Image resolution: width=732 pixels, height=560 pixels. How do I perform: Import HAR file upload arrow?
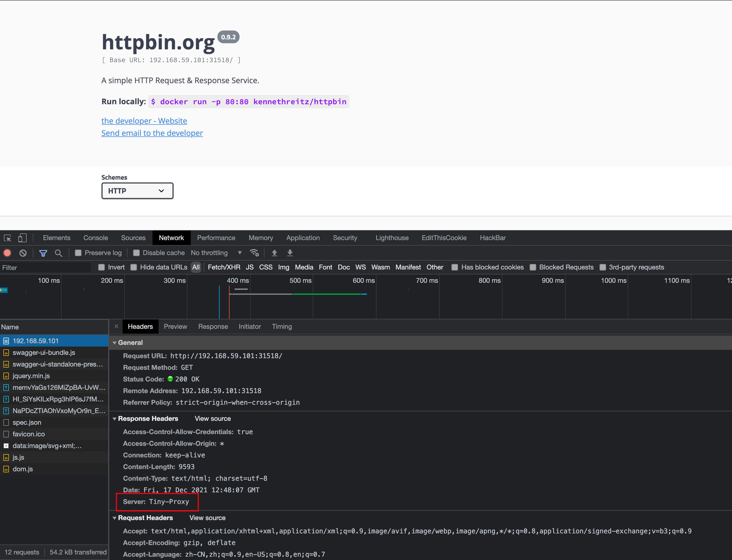pos(274,253)
